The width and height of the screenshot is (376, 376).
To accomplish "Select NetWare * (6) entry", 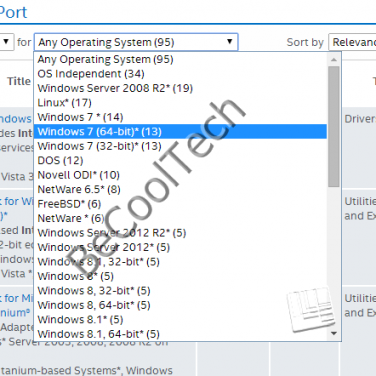I will click(180, 218).
